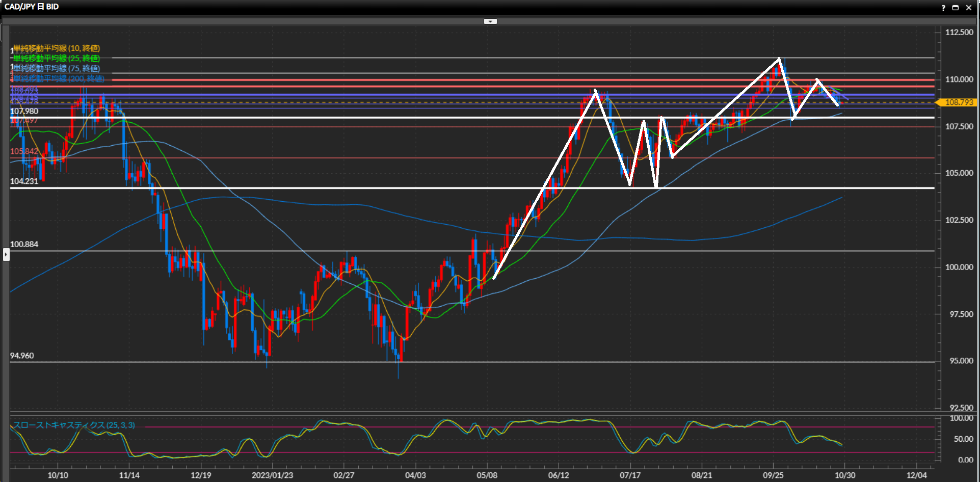Click the current price marker 108.793
This screenshot has height=482, width=980.
pos(959,102)
